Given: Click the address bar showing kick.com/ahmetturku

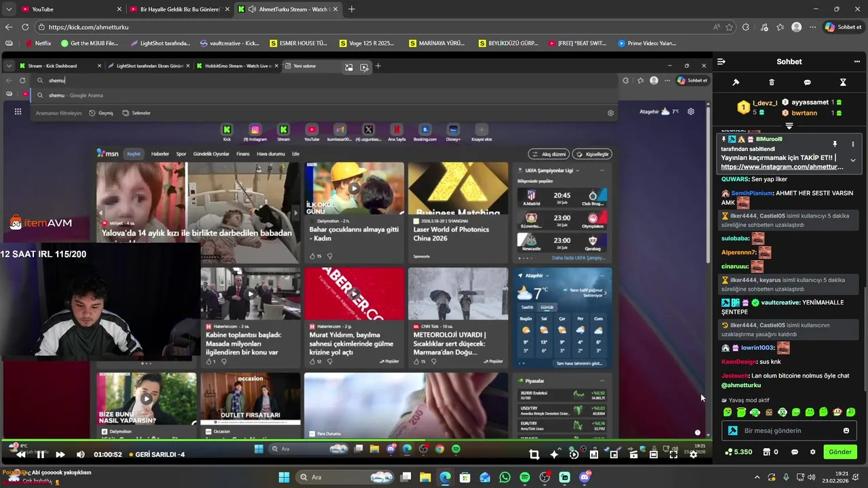Looking at the screenshot, I should pyautogui.click(x=373, y=27).
